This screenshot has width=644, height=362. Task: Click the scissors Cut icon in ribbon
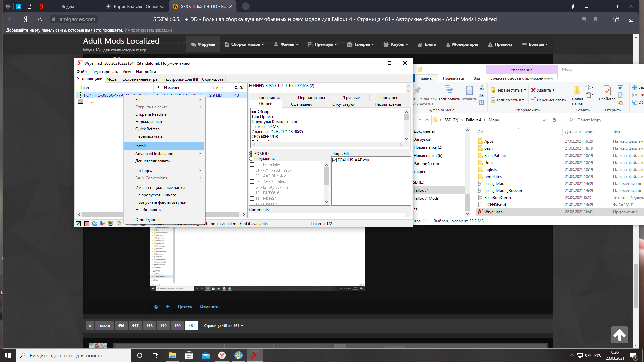point(482,88)
